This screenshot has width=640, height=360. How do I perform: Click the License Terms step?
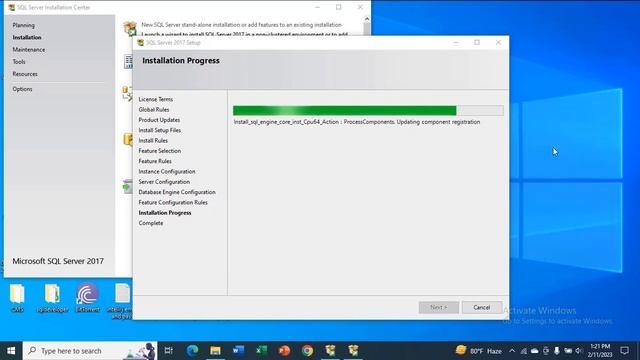coord(156,99)
